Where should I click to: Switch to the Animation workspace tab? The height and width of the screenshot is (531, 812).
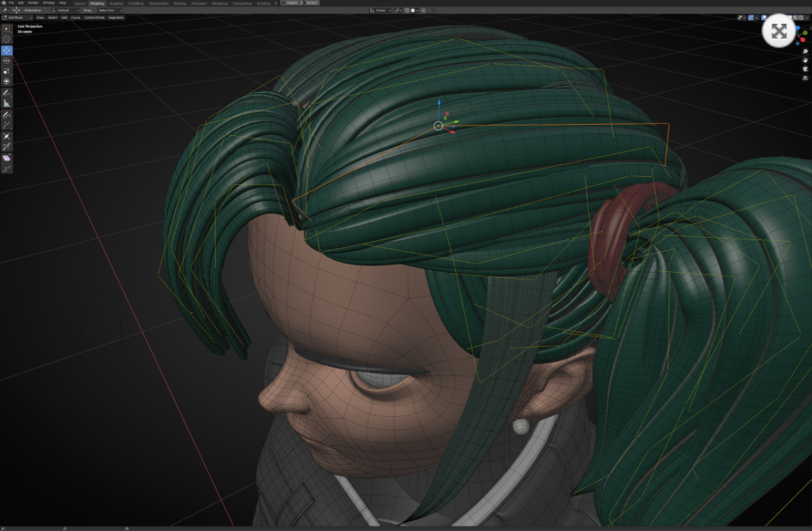[199, 3]
